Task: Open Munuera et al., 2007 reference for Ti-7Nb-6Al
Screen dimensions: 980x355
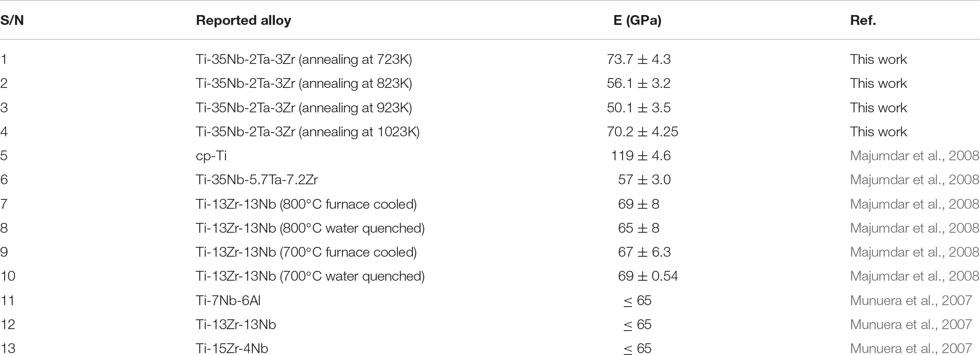Action: pyautogui.click(x=911, y=300)
